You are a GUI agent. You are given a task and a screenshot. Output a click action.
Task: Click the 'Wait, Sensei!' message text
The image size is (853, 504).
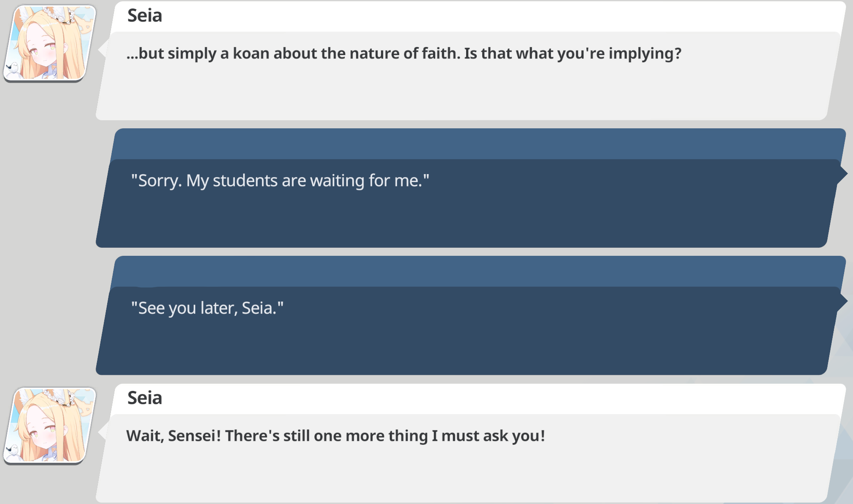[336, 436]
